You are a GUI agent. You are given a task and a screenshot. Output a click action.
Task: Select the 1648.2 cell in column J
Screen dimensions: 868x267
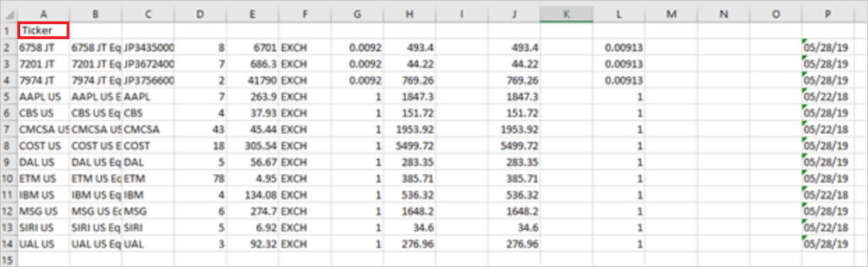(x=514, y=211)
